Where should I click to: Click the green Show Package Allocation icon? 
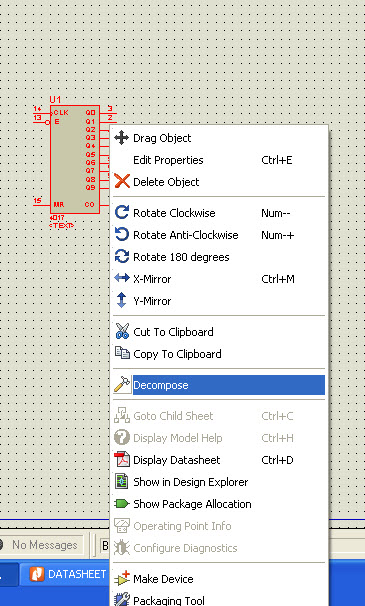click(x=122, y=504)
